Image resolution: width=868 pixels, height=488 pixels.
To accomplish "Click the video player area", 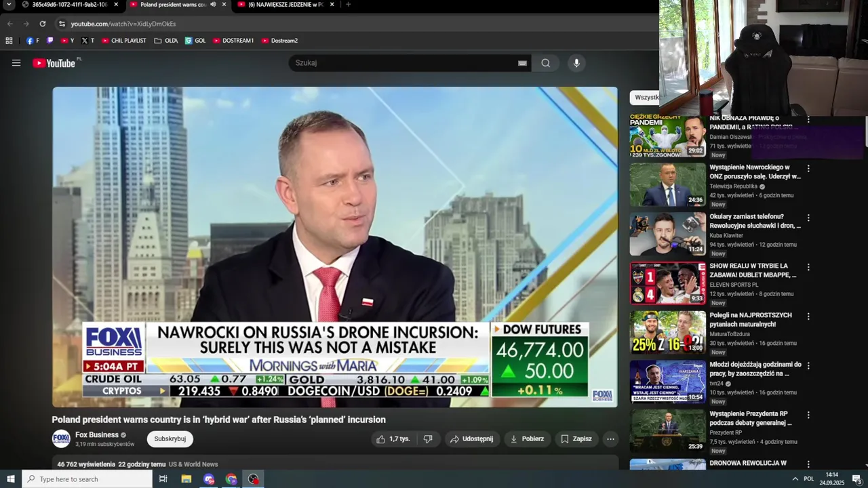I will (x=335, y=247).
